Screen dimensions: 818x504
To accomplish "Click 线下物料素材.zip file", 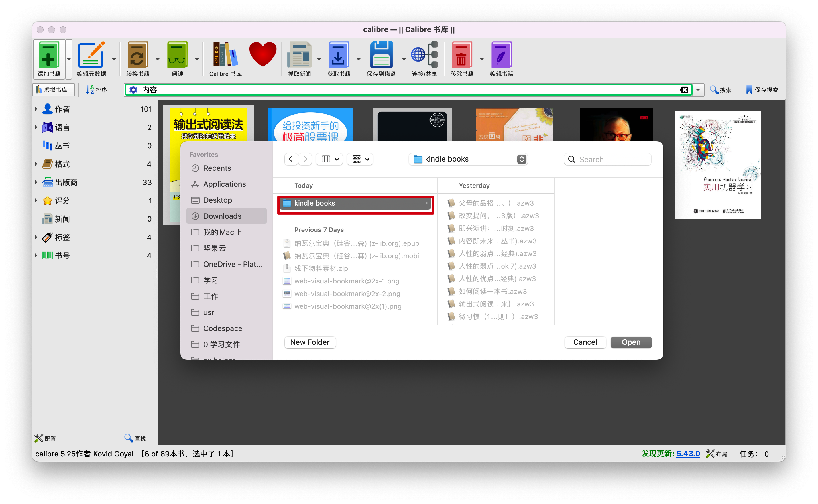I will tap(321, 268).
